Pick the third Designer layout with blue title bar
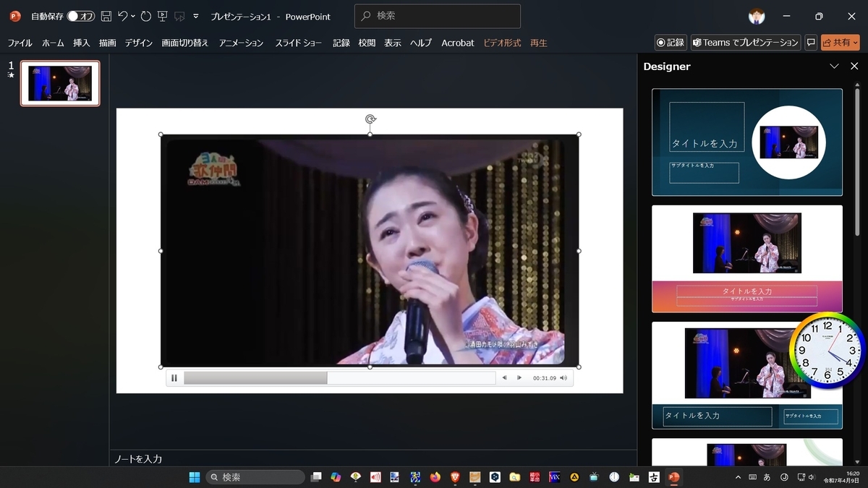Screen dimensions: 868x488 point(747,375)
